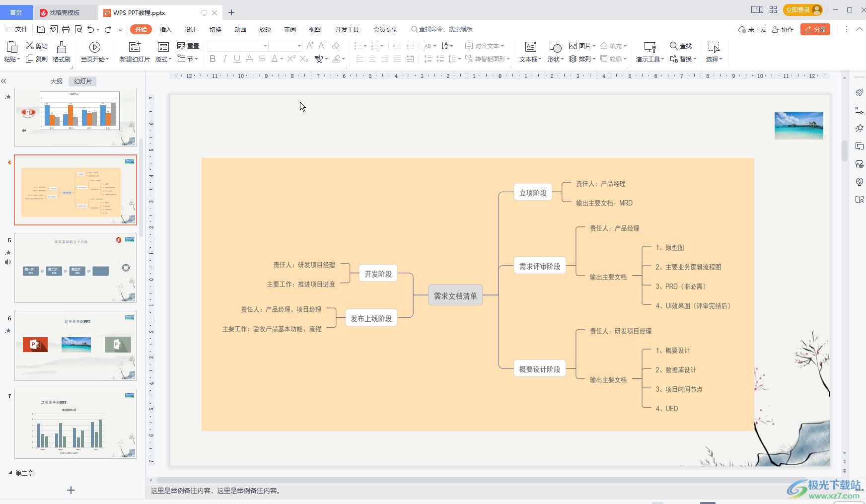Click the Select 选择 cursor tool
The height and width of the screenshot is (504, 866).
(x=714, y=52)
